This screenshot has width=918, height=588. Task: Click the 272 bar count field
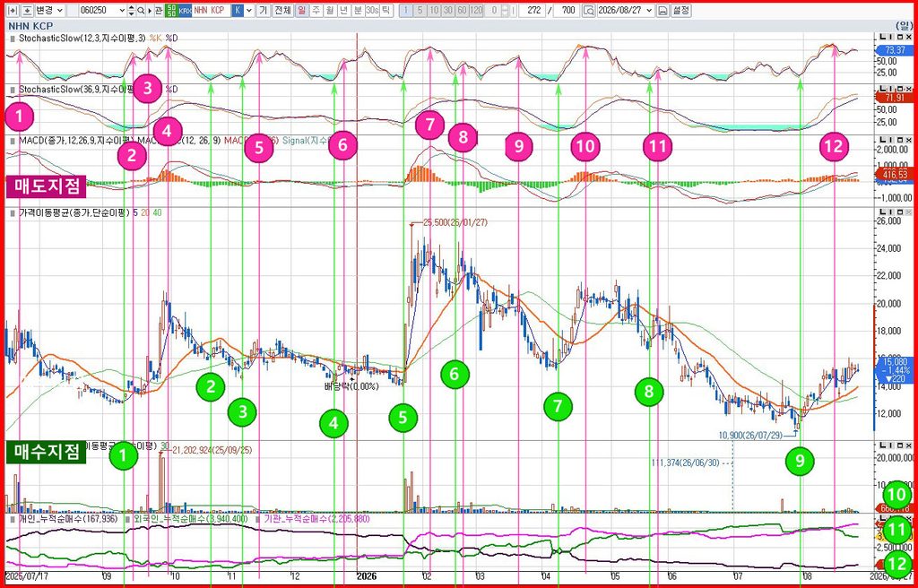[x=533, y=11]
